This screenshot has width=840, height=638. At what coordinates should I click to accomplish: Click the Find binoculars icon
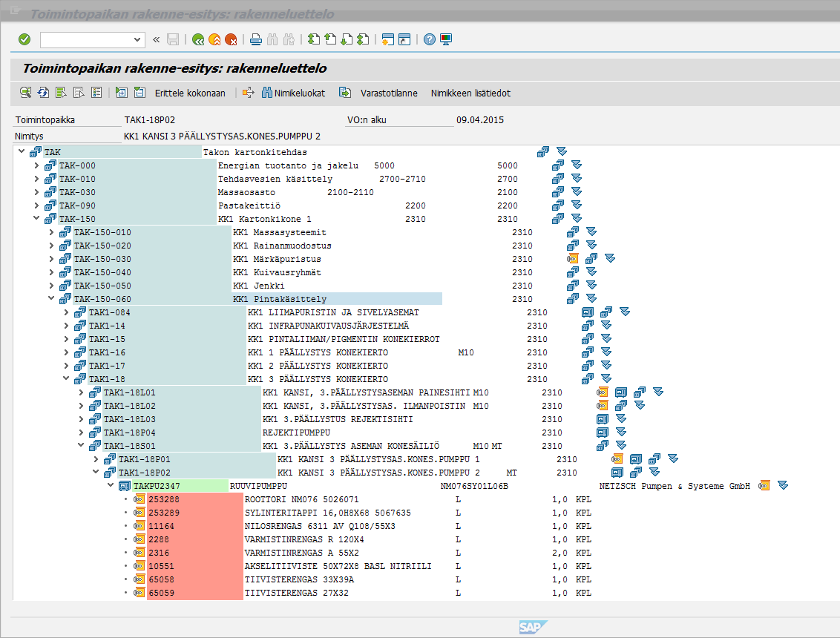point(272,39)
